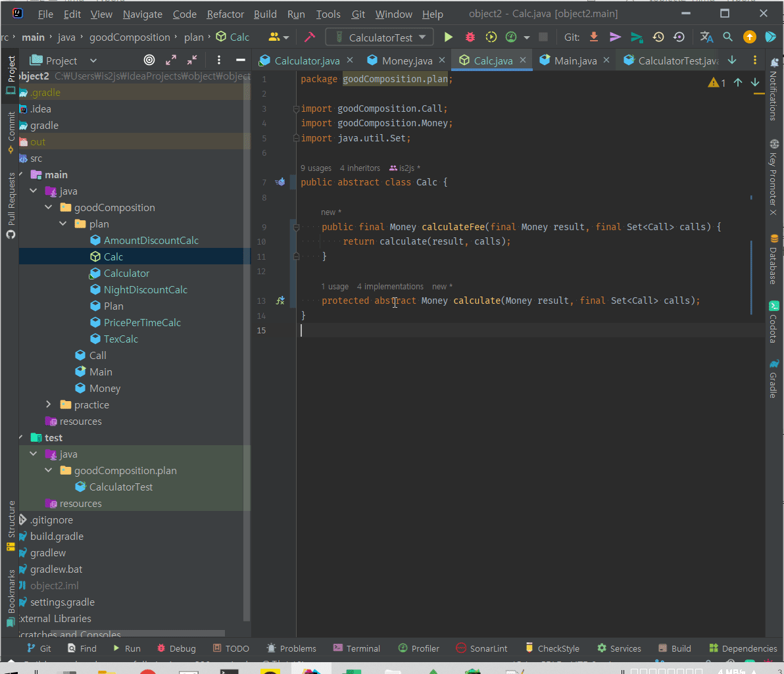Expand the practice folder
The image size is (784, 674).
[x=49, y=405]
